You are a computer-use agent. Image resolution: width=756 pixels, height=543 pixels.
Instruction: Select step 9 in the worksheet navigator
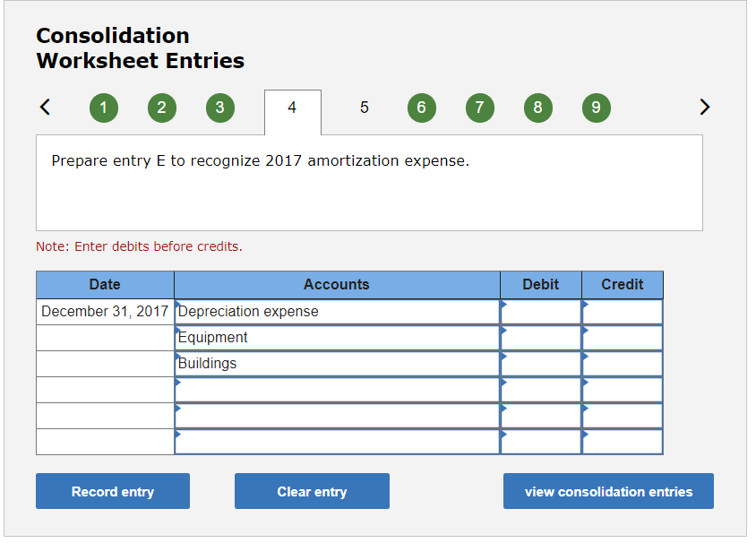click(596, 108)
